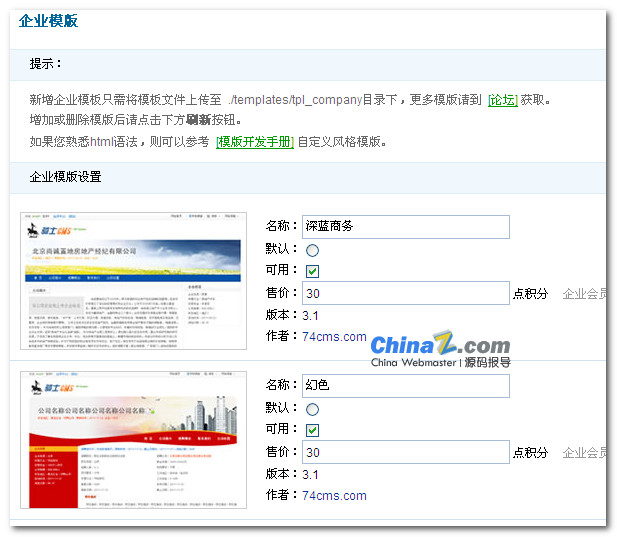Image resolution: width=617 pixels, height=537 pixels.
Task: Toggle 可用 checkbox for 深蓝商务 template
Action: (312, 271)
